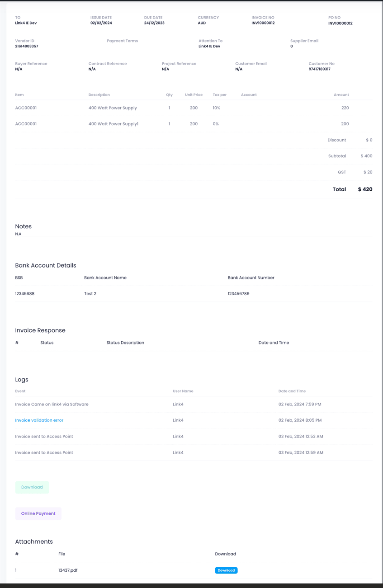The image size is (383, 588).
Task: Click the PO number value under PO No
Action: (x=340, y=24)
